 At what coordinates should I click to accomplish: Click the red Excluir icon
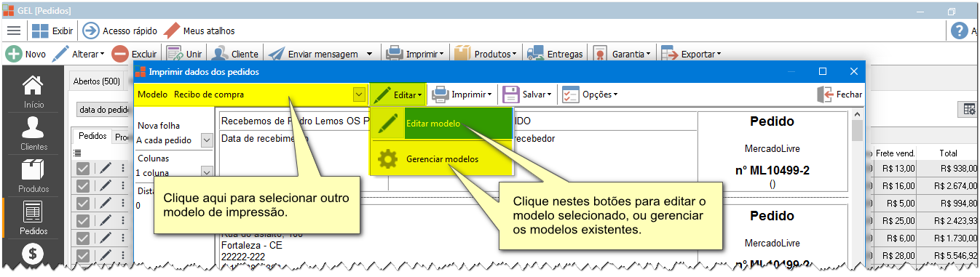121,54
